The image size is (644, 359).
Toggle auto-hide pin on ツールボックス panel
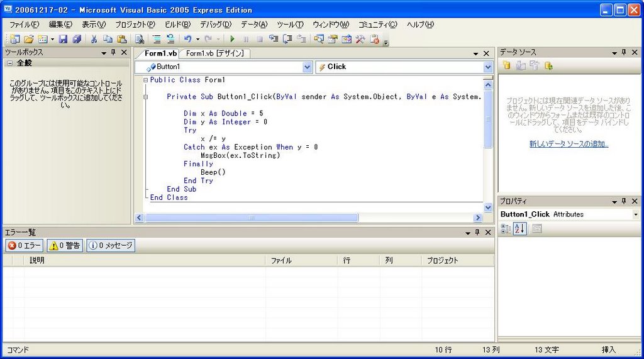click(114, 52)
